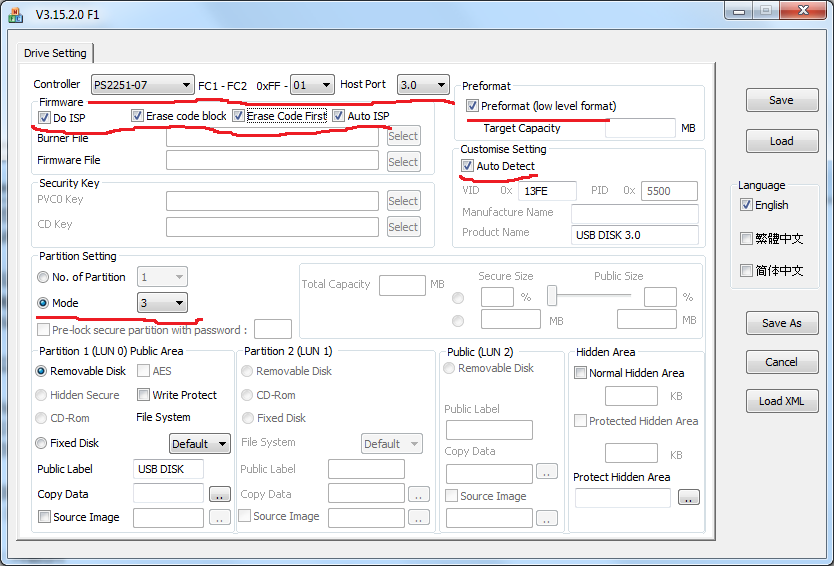Click the Secure/Public size slider handle
This screenshot has width=834, height=566.
(x=552, y=295)
